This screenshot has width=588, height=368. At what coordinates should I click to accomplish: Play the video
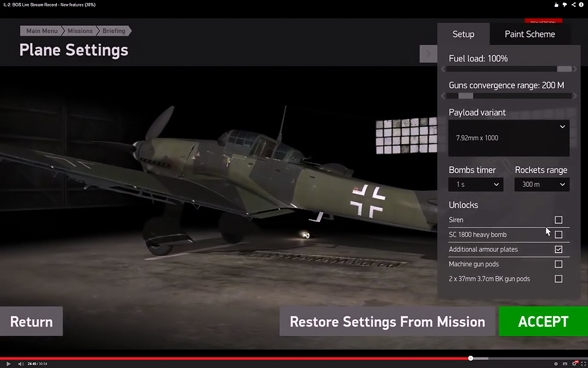(x=9, y=364)
